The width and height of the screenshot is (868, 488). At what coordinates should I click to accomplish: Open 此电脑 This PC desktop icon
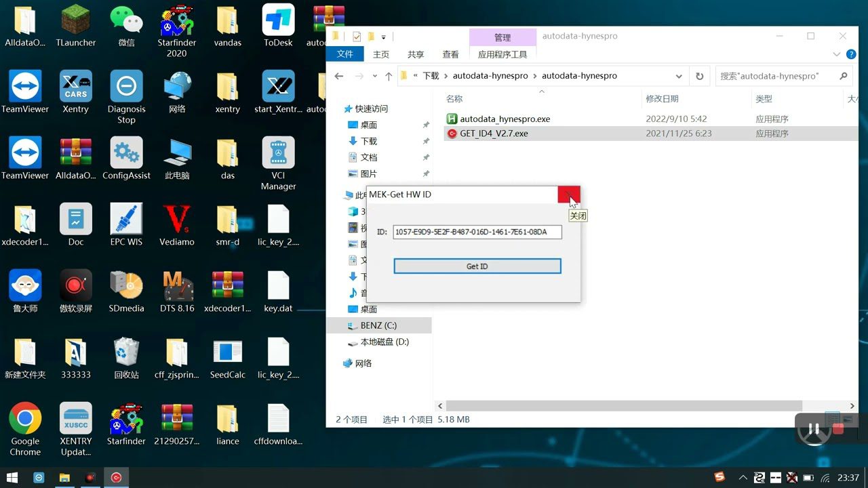[176, 159]
